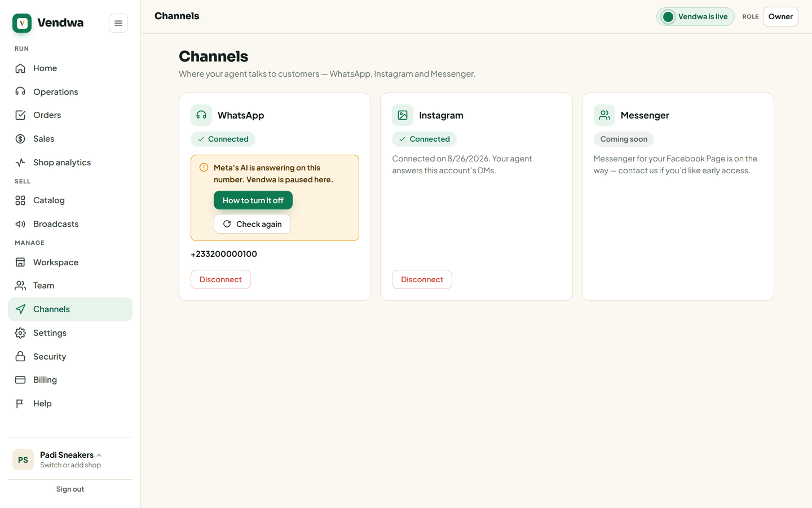Click the Sales dollar icon
The width and height of the screenshot is (812, 508).
20,139
